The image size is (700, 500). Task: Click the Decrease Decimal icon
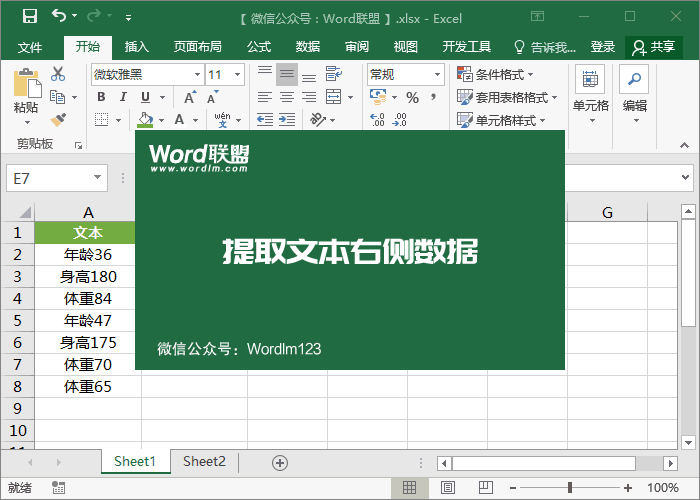(x=400, y=120)
